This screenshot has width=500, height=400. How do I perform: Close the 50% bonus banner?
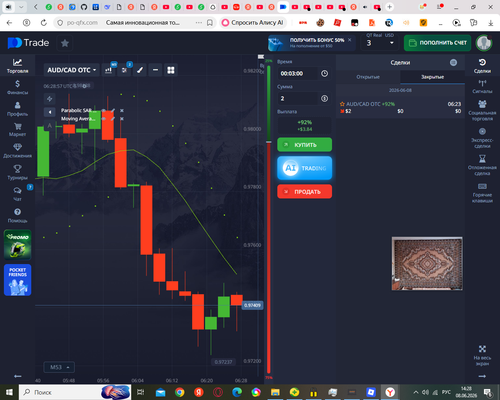point(350,40)
